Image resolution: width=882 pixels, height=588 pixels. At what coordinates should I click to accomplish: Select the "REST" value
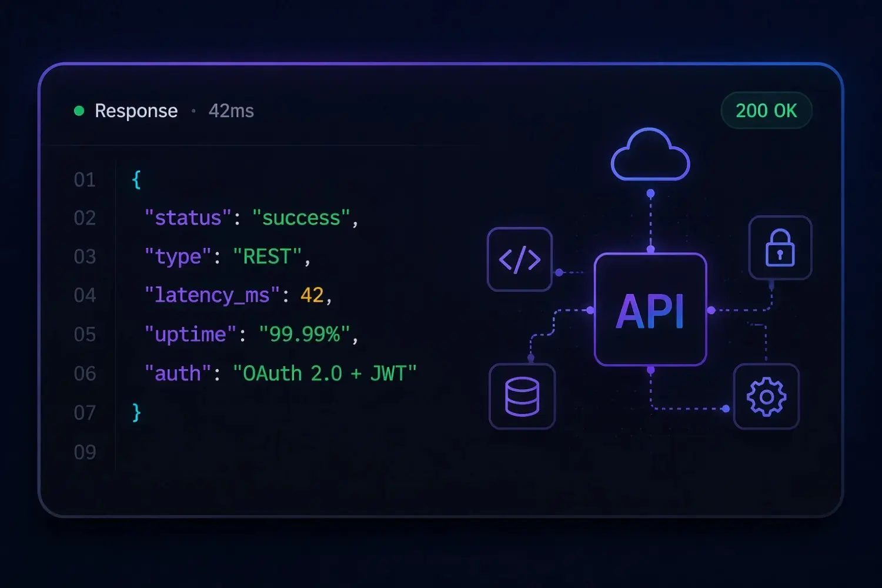tap(268, 257)
